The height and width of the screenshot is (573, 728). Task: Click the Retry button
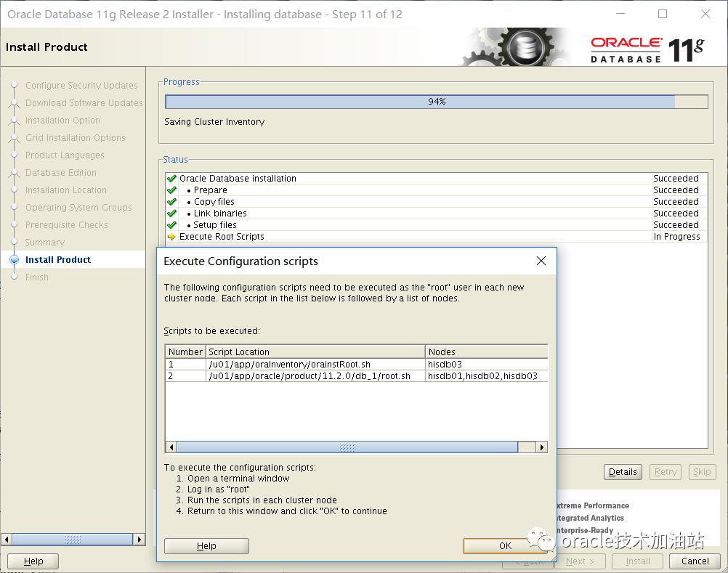[666, 472]
